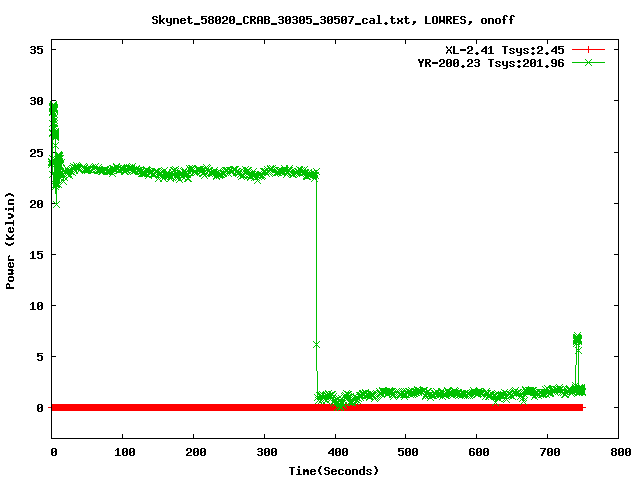Image resolution: width=640 pixels, height=480 pixels.
Task: Click the x-axis tick label 200
Action: click(x=195, y=452)
